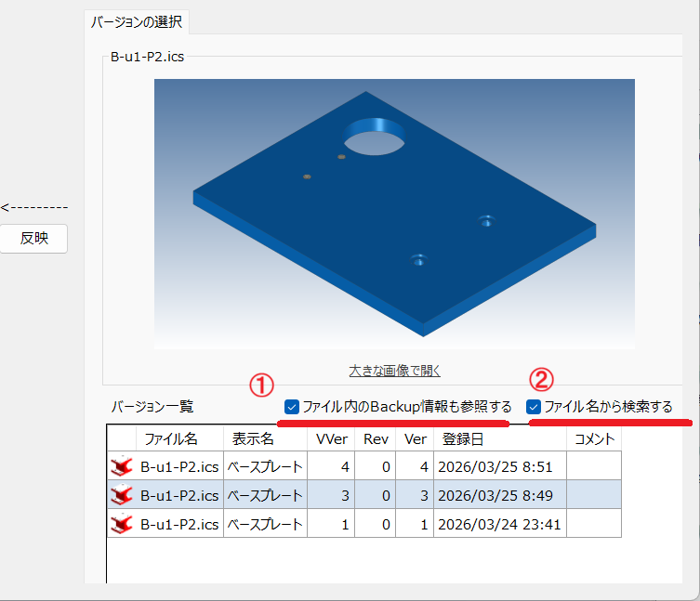This screenshot has width=700, height=601.
Task: Click the part icon in the VVer 4 row
Action: pos(122,466)
